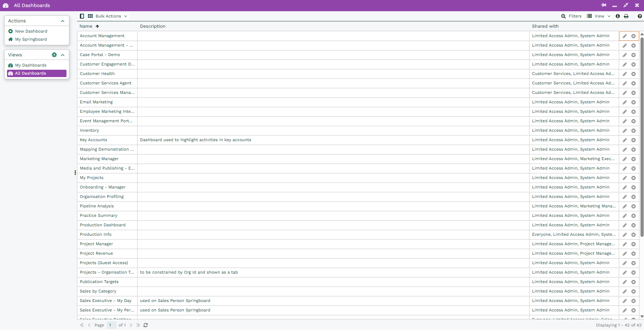Pin the All Dashboards window
The width and height of the screenshot is (644, 330).
pyautogui.click(x=604, y=5)
